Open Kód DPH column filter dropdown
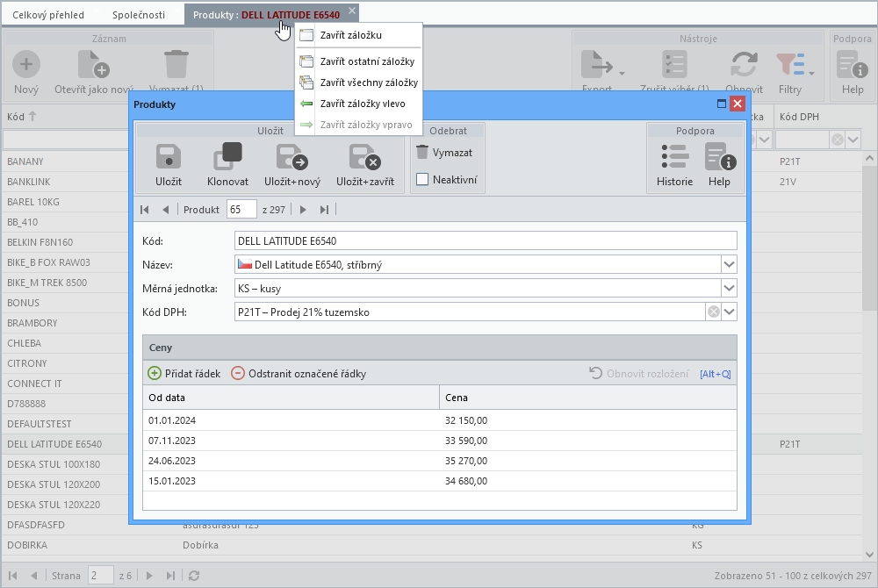 coord(853,140)
